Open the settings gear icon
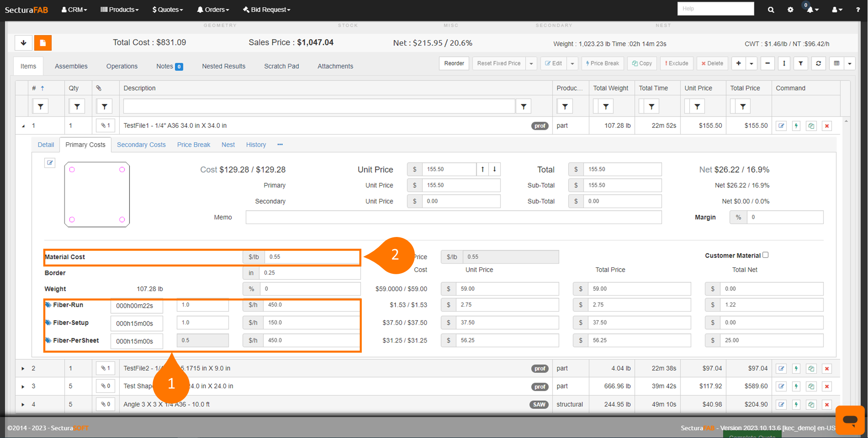The width and height of the screenshot is (868, 438). (790, 10)
